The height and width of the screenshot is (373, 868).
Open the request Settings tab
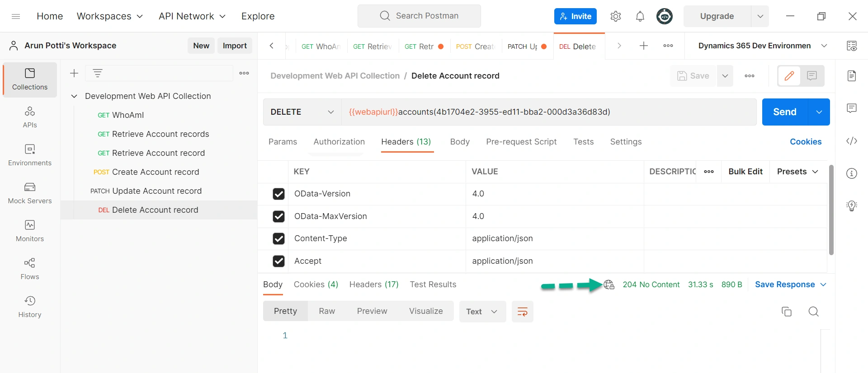(626, 142)
